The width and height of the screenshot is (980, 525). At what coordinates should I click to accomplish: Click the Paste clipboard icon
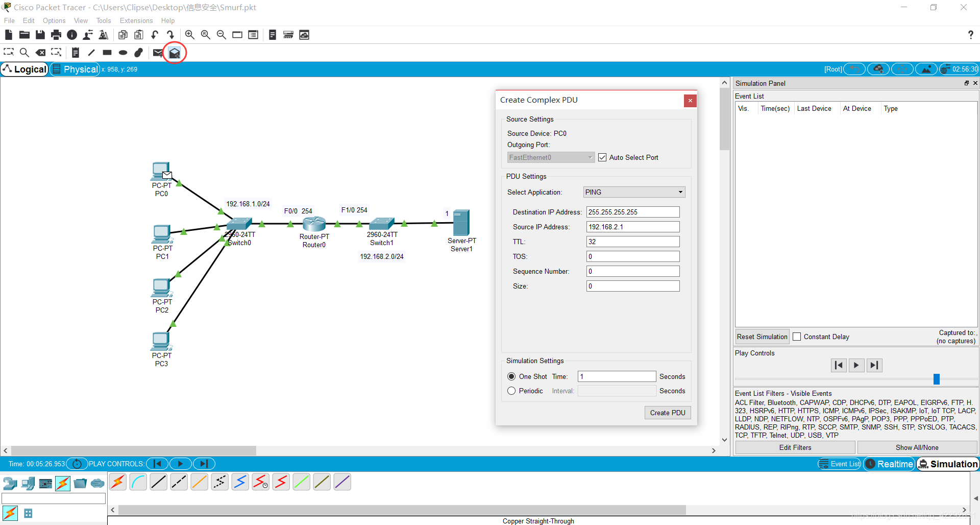[139, 35]
